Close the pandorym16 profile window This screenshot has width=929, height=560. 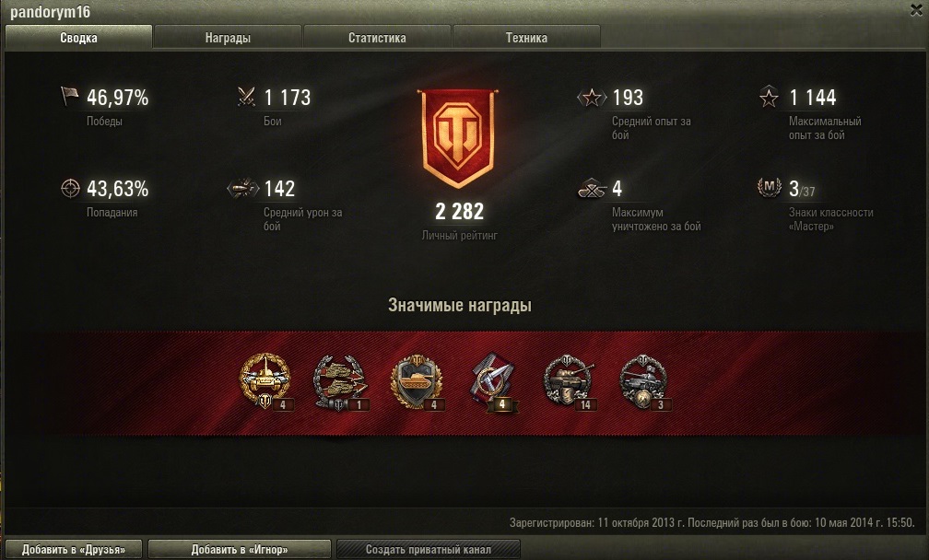pyautogui.click(x=916, y=11)
